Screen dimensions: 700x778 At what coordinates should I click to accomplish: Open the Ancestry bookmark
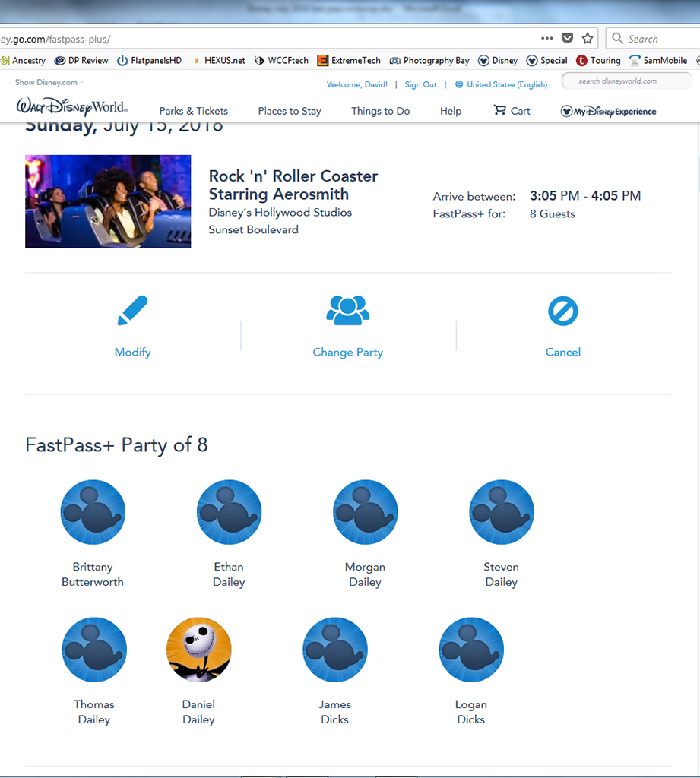click(x=23, y=61)
